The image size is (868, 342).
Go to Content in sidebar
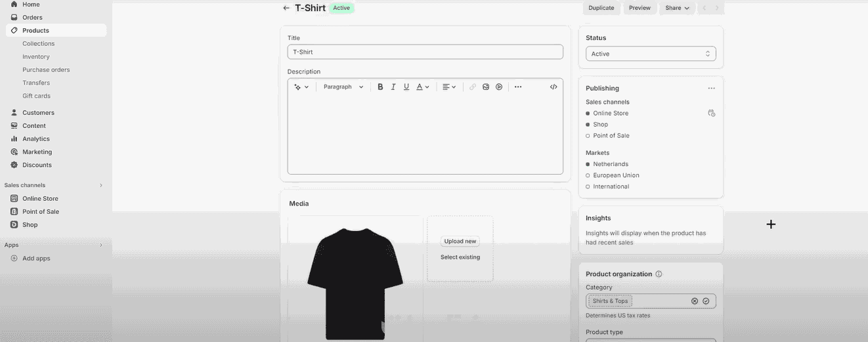[x=34, y=125]
